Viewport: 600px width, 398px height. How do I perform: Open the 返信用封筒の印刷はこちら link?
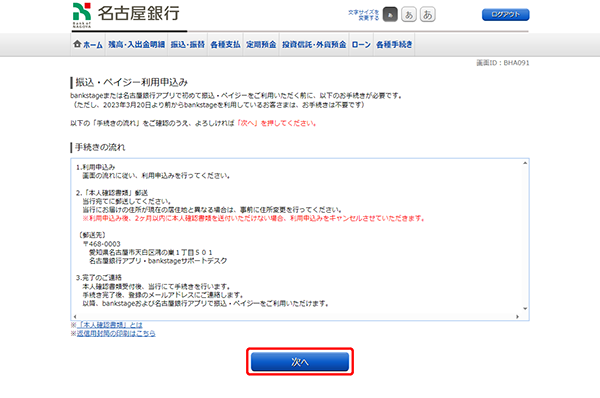[116, 334]
